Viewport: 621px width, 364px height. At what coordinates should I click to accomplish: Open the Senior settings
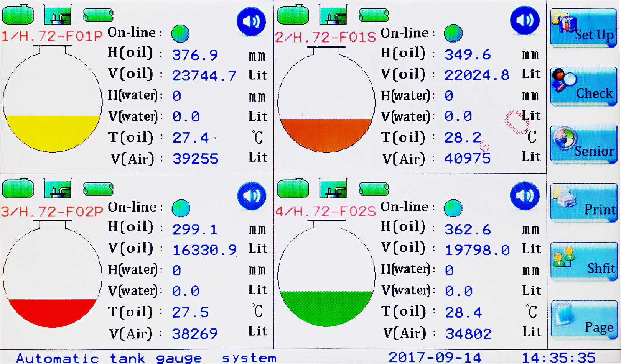(583, 145)
